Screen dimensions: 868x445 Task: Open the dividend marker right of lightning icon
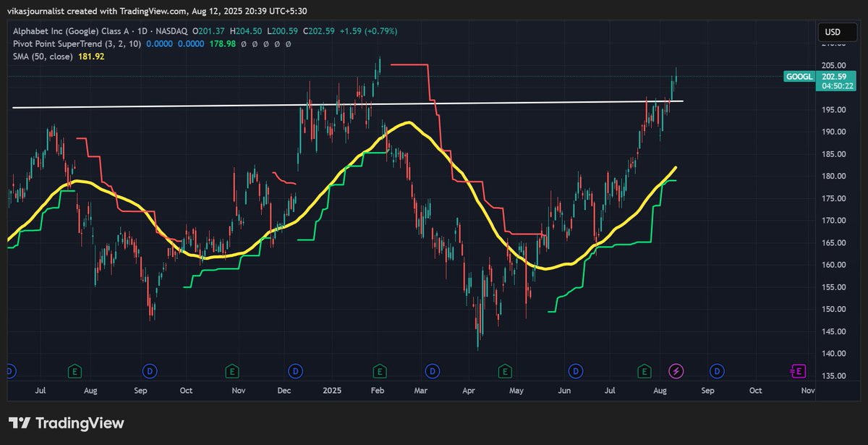717,371
